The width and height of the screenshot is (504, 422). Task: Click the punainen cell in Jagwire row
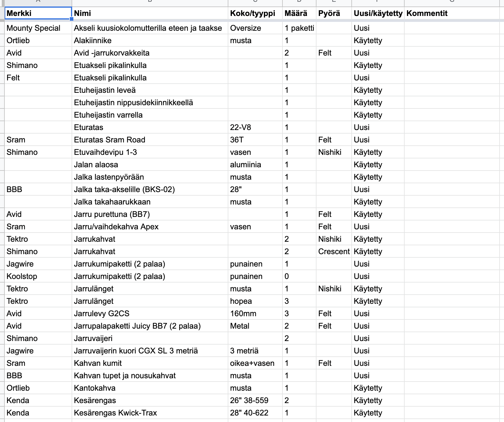(255, 264)
